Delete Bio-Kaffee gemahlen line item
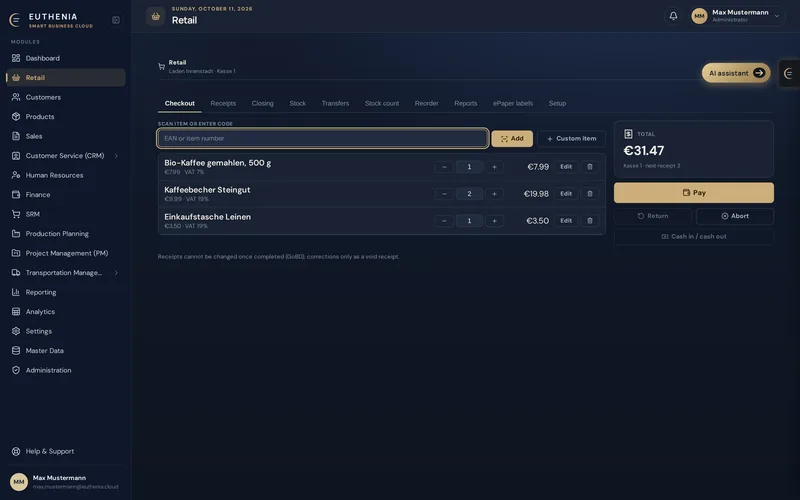Viewport: 800px width, 500px height. 590,167
